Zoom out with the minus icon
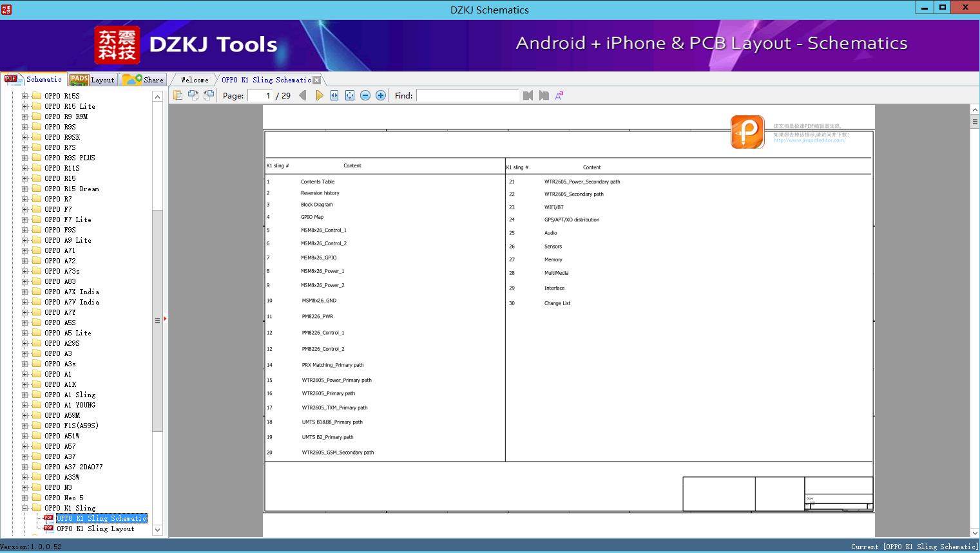Viewport: 980px width, 553px height. pos(365,95)
